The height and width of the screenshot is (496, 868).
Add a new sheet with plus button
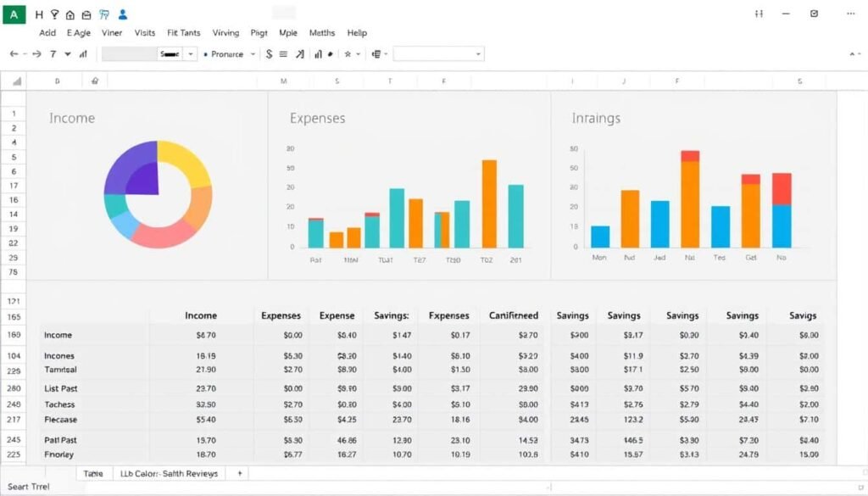(240, 473)
